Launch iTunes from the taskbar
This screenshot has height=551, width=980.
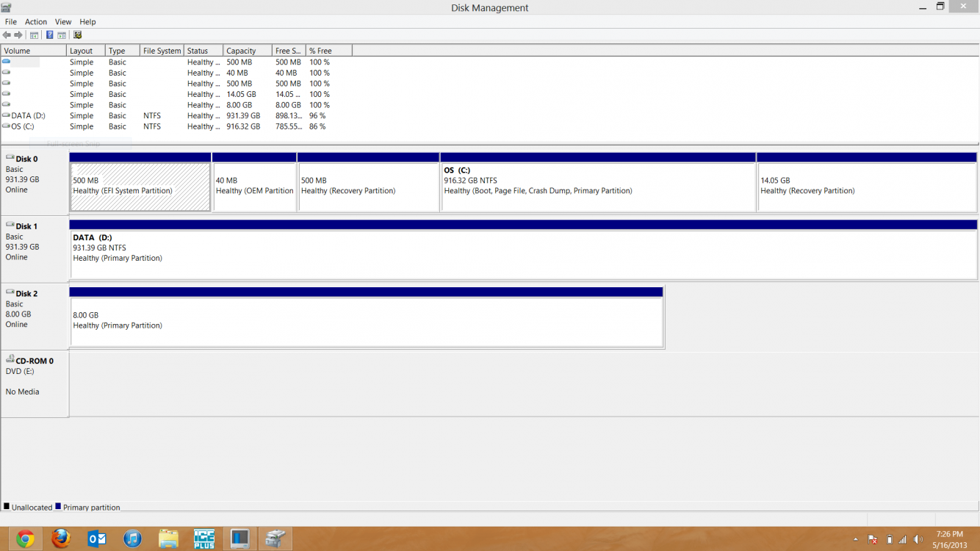pos(132,539)
